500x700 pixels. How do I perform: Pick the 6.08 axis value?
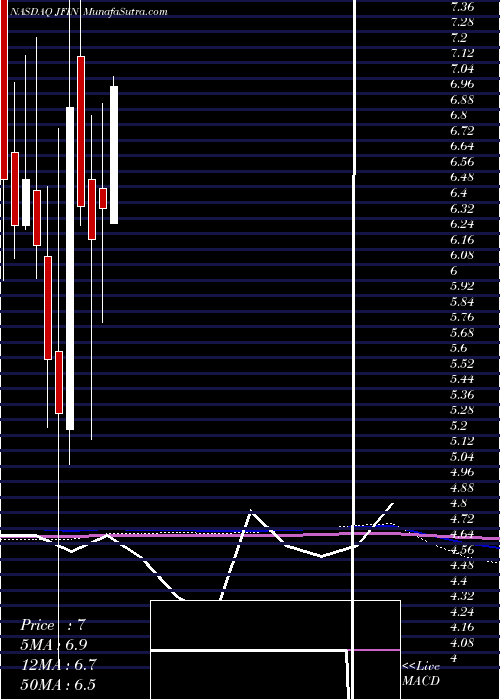pyautogui.click(x=462, y=255)
